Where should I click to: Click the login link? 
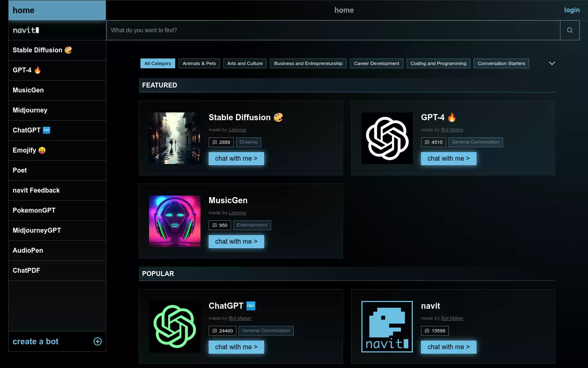pos(572,10)
